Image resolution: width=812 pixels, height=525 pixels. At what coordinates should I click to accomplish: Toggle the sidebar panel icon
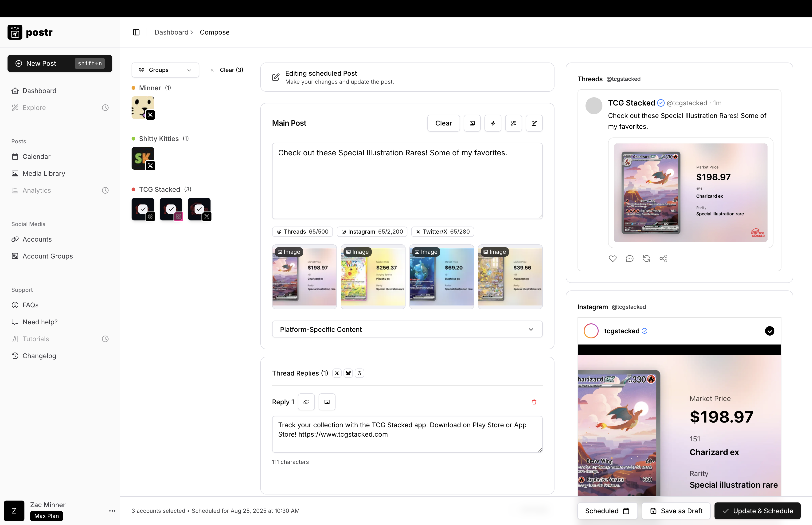click(136, 32)
